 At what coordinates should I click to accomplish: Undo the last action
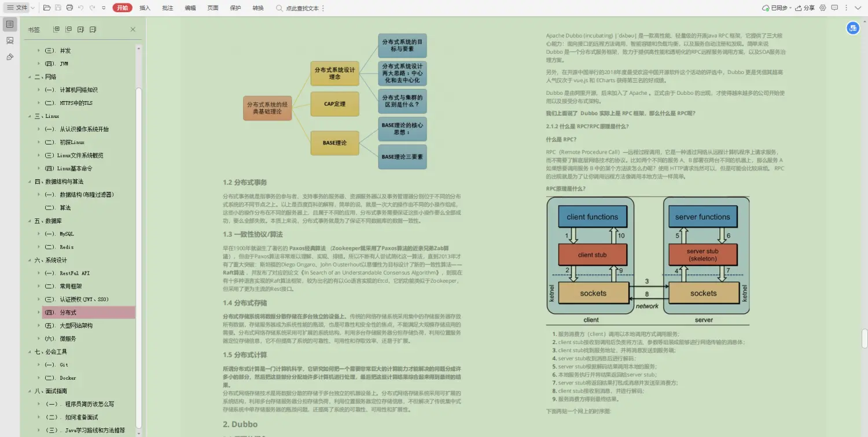80,8
